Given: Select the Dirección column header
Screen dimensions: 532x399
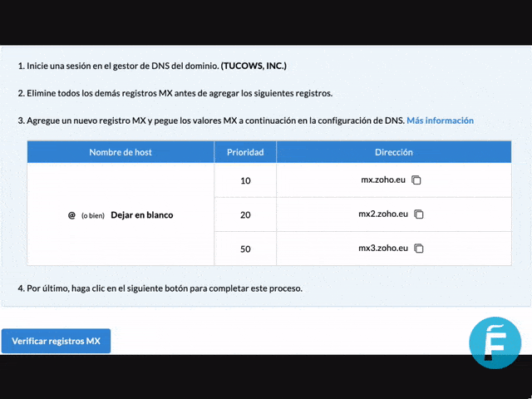Looking at the screenshot, I should [394, 152].
